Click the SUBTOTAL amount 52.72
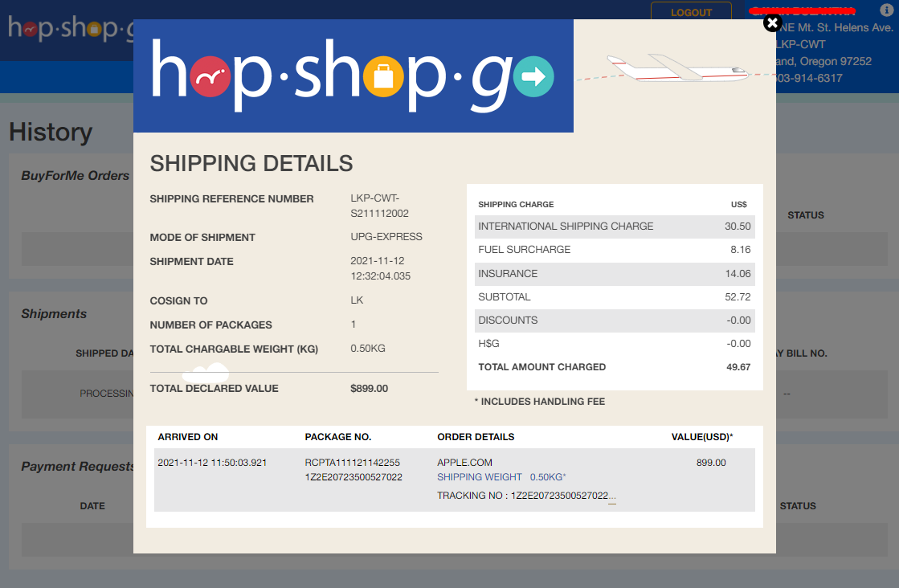 click(x=738, y=297)
